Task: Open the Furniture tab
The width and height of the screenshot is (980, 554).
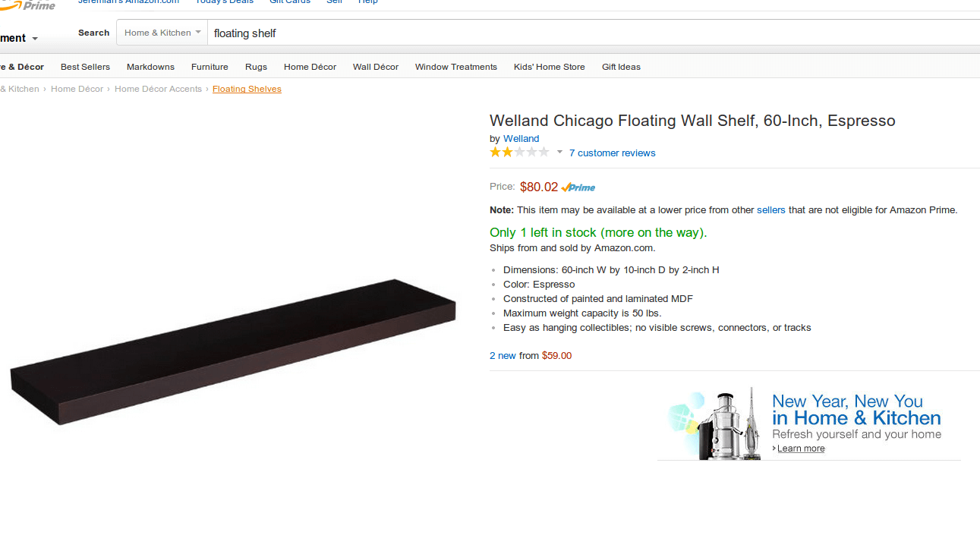Action: 210,67
